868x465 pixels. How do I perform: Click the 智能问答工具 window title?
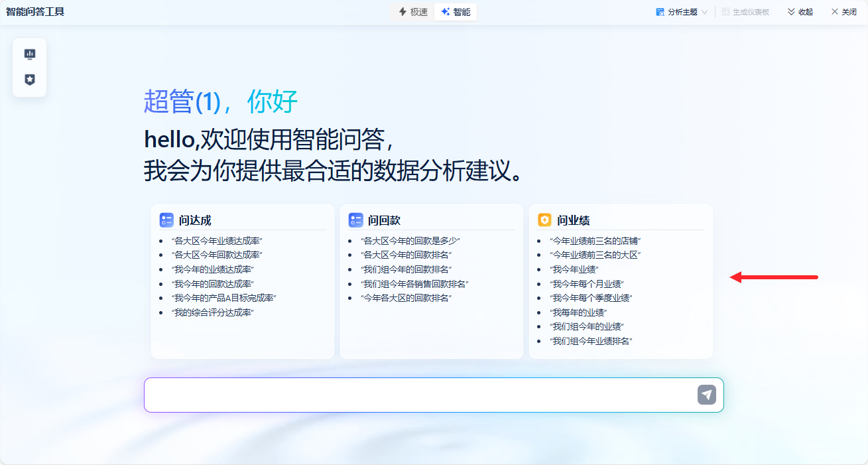point(35,12)
